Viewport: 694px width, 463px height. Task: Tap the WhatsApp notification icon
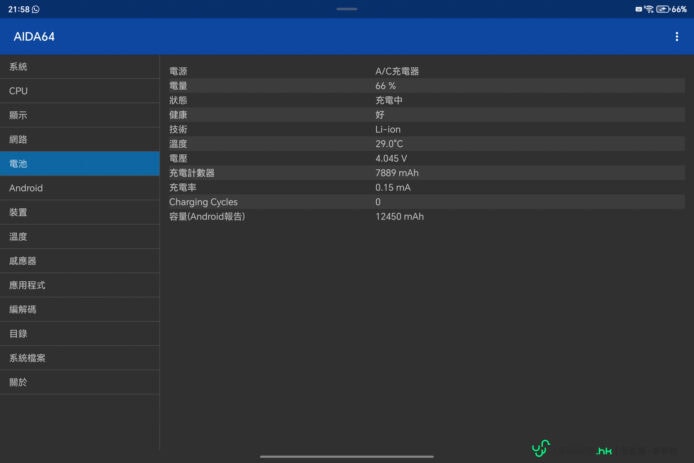click(x=36, y=9)
